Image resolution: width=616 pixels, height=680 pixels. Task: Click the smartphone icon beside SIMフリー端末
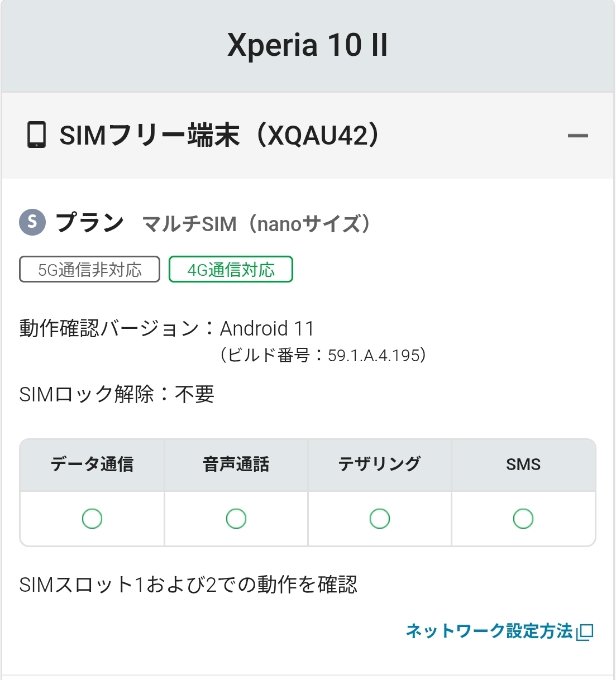pos(36,135)
